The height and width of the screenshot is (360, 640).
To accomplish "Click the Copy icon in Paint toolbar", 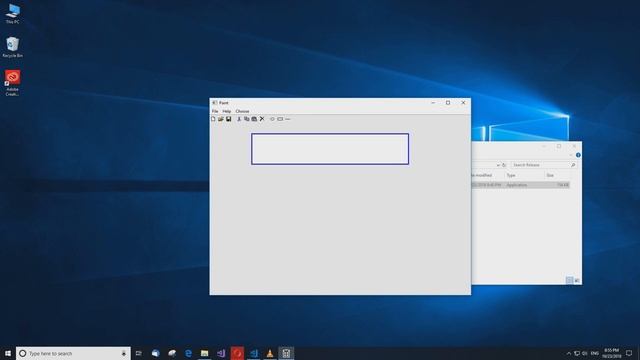I will [x=247, y=119].
